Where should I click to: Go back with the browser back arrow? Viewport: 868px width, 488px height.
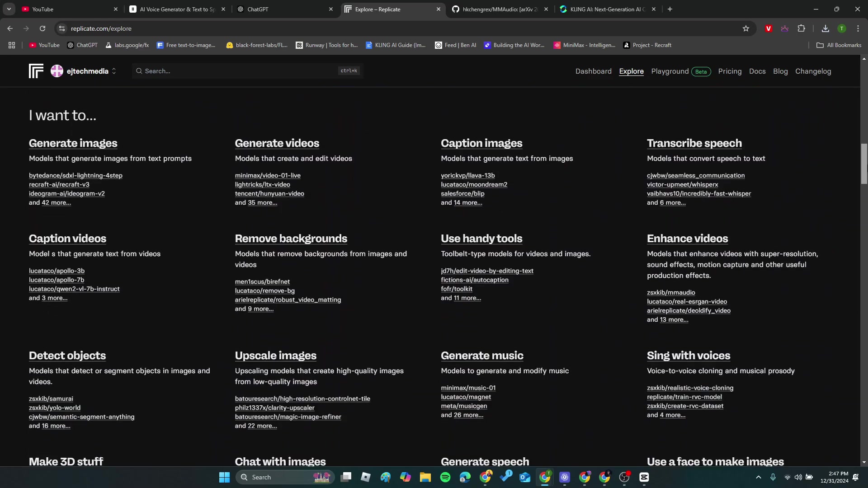click(10, 28)
